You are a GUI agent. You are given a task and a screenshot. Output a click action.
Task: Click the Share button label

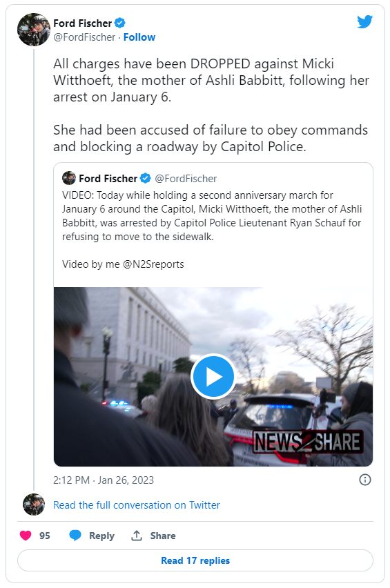tap(163, 536)
